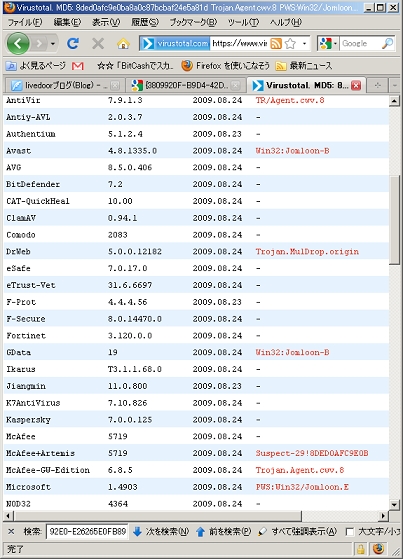Screen dimensions: 403x559
Task: Click the vertical scrollbar up arrow
Action: (x=394, y=101)
